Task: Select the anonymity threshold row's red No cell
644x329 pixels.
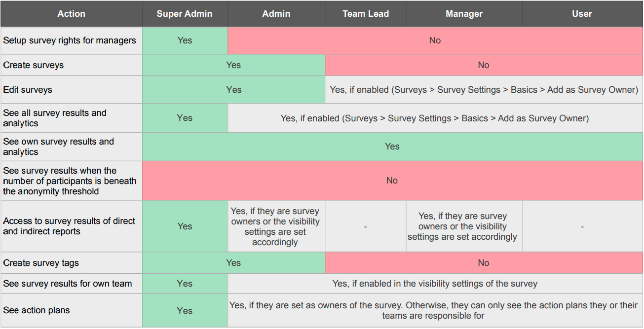Action: (x=392, y=181)
